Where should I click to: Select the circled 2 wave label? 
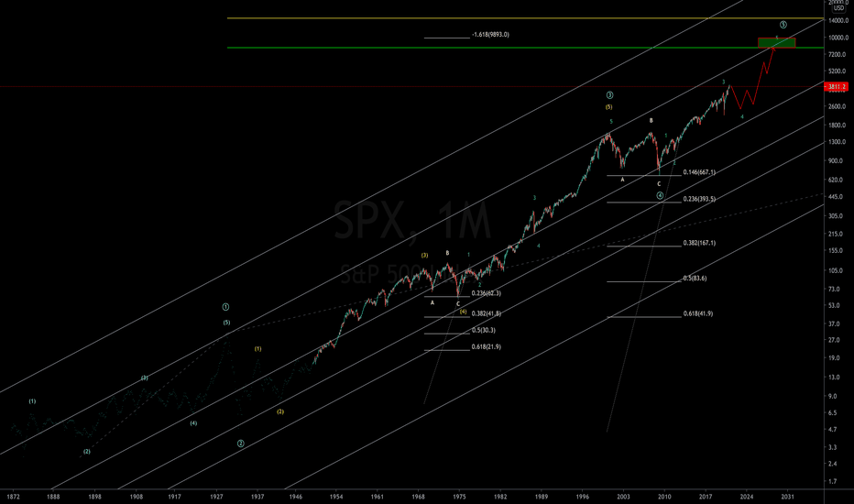coord(241,444)
